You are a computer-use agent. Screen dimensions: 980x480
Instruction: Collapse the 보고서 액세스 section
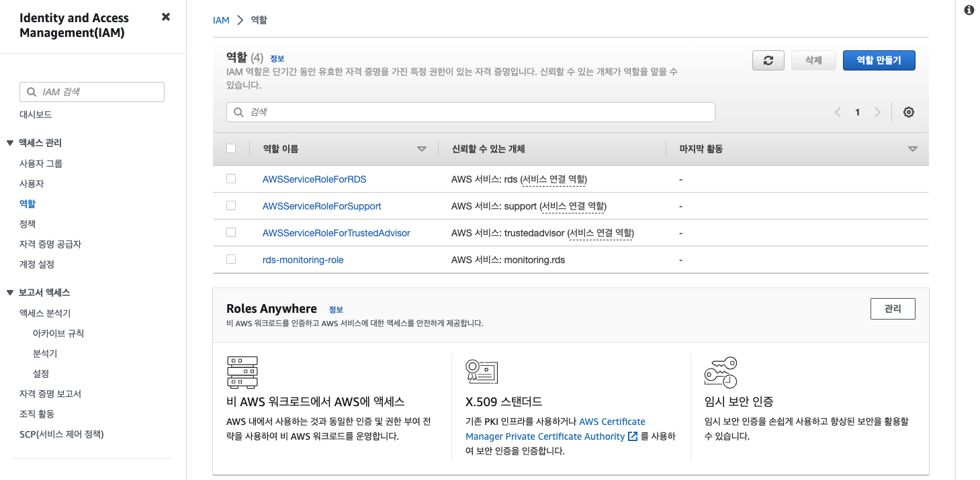[x=9, y=293]
